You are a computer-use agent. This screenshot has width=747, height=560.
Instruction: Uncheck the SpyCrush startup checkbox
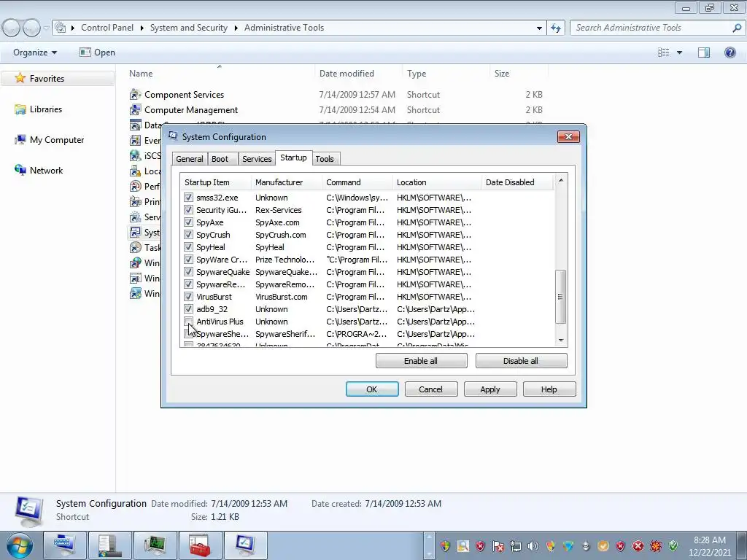(188, 234)
